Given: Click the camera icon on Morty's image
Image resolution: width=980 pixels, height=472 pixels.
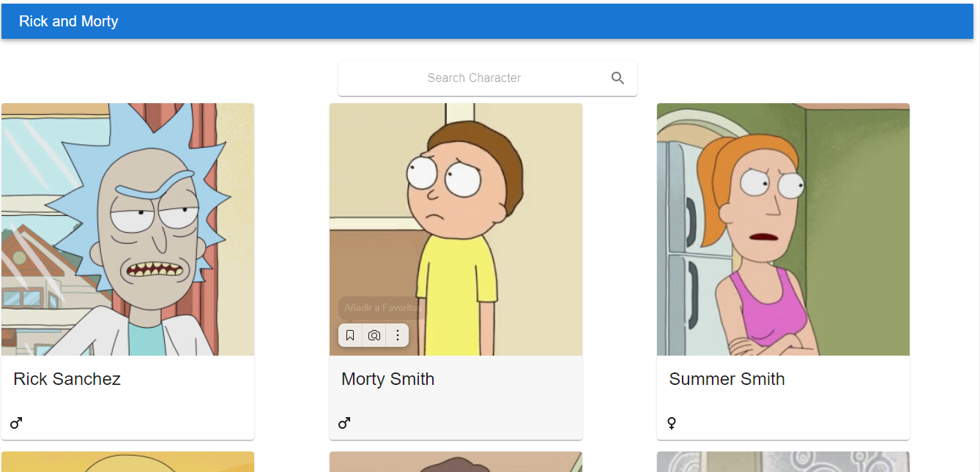Looking at the screenshot, I should click(374, 335).
